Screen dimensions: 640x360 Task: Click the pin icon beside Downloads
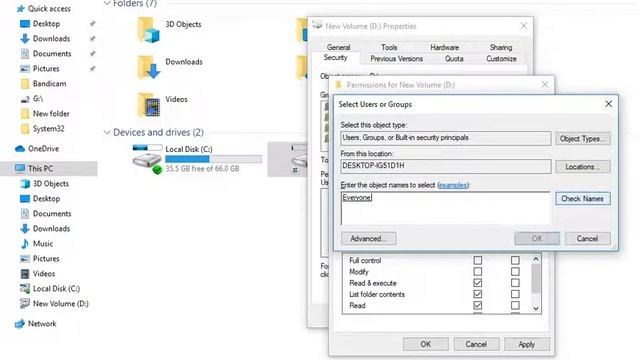pos(93,39)
